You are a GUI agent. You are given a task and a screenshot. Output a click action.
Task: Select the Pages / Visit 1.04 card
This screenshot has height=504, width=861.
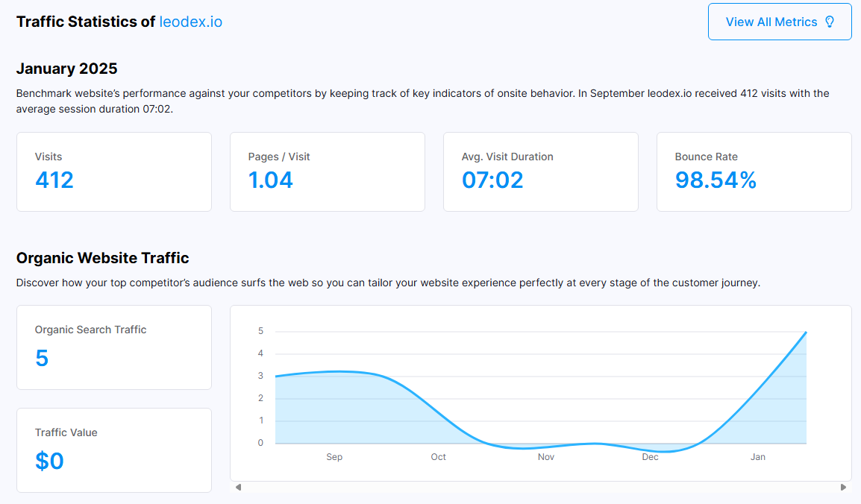(x=328, y=171)
